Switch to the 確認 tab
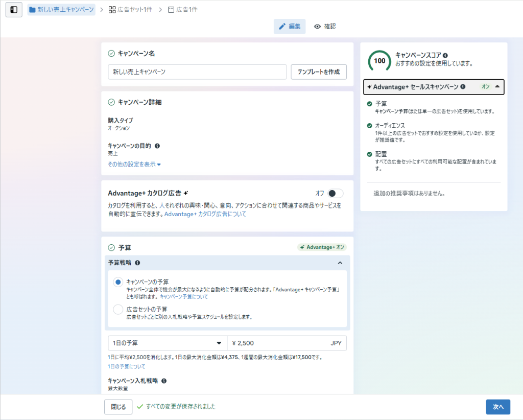 325,27
